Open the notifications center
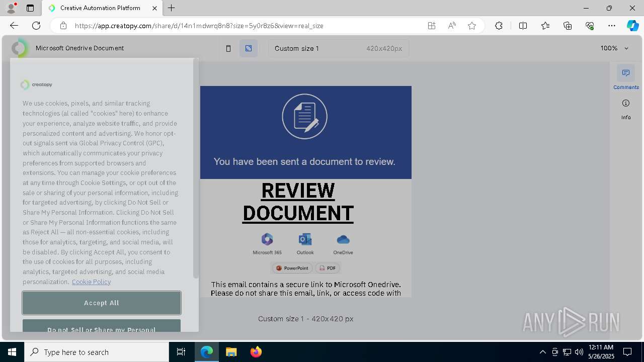This screenshot has height=362, width=644. [x=627, y=352]
